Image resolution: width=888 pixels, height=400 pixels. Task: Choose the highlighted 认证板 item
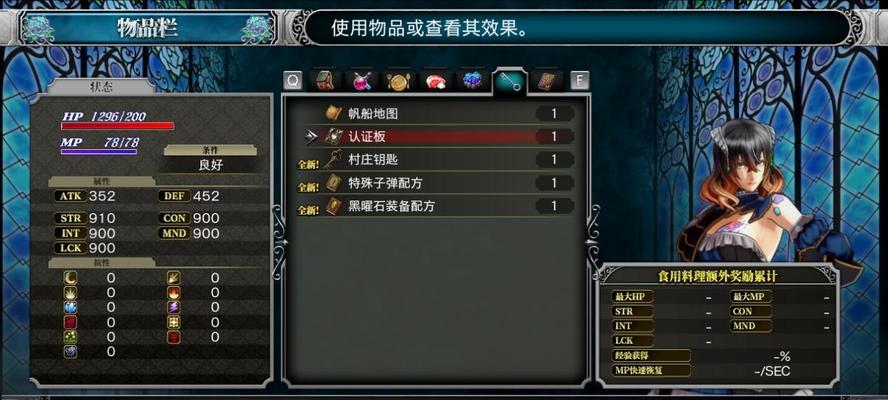(434, 137)
